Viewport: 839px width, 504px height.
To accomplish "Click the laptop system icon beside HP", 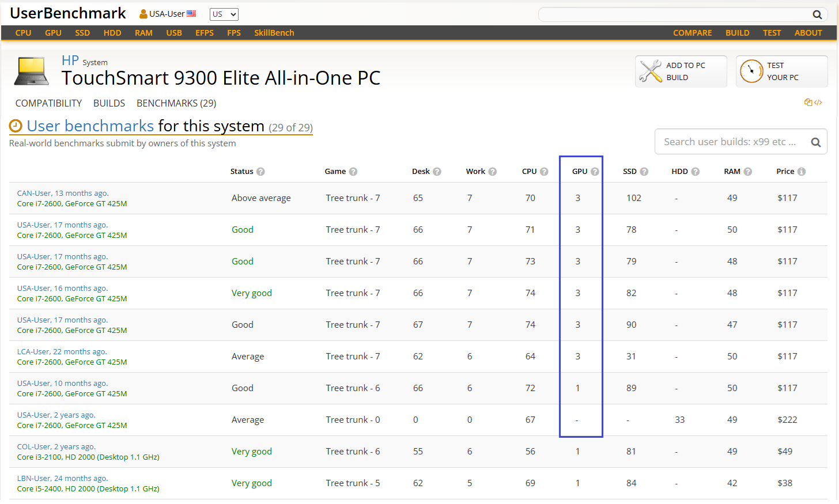I will point(31,71).
